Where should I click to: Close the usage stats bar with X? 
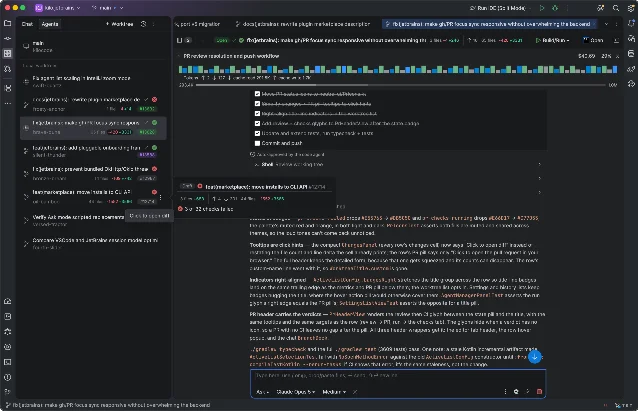(x=617, y=56)
